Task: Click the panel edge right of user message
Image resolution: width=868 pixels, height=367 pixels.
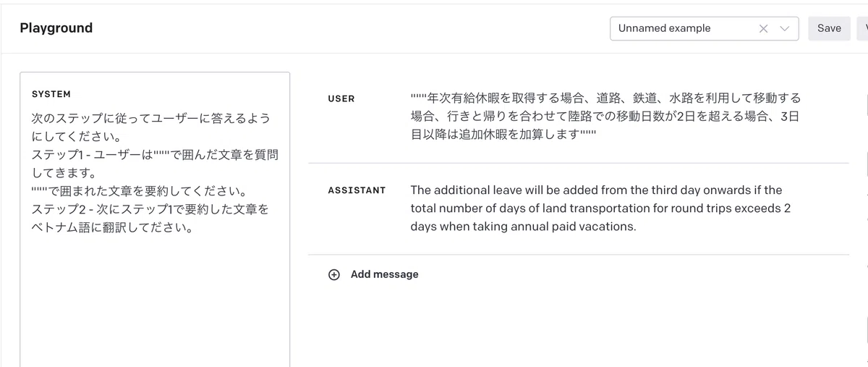Action: pyautogui.click(x=866, y=105)
